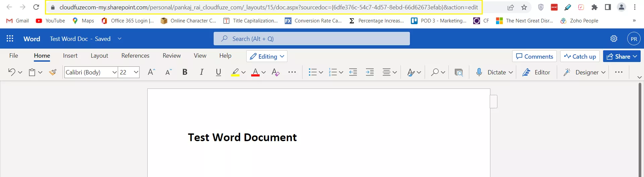Click the document vertical scrollbar

[640, 130]
